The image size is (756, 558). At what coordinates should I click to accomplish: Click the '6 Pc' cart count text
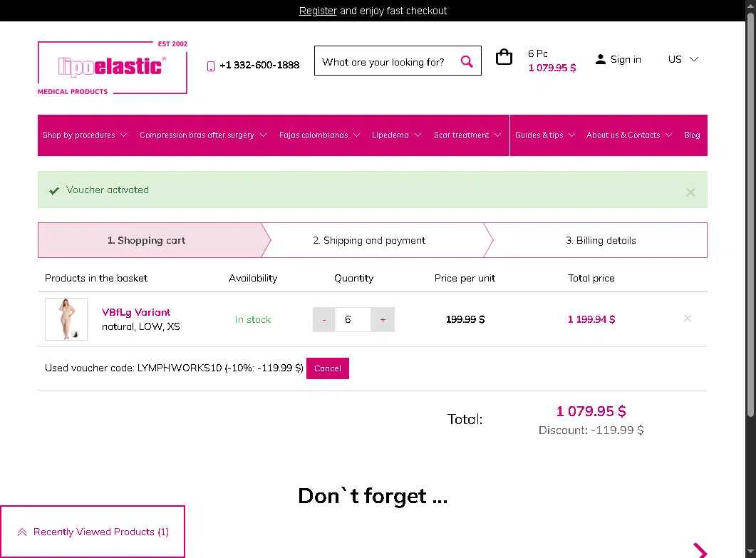coord(537,53)
